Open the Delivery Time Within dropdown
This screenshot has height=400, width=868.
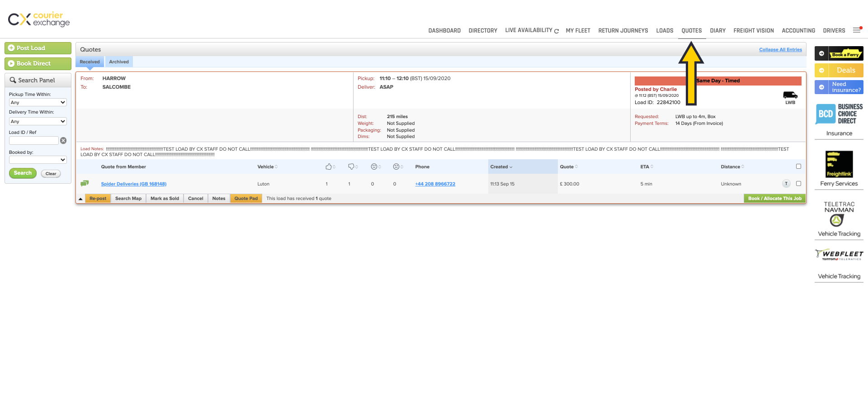point(38,122)
